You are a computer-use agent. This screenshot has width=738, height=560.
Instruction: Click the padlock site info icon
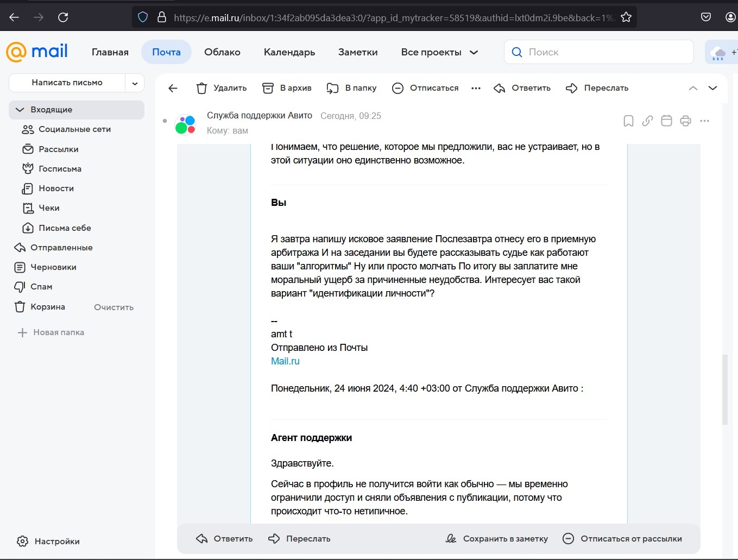(161, 17)
